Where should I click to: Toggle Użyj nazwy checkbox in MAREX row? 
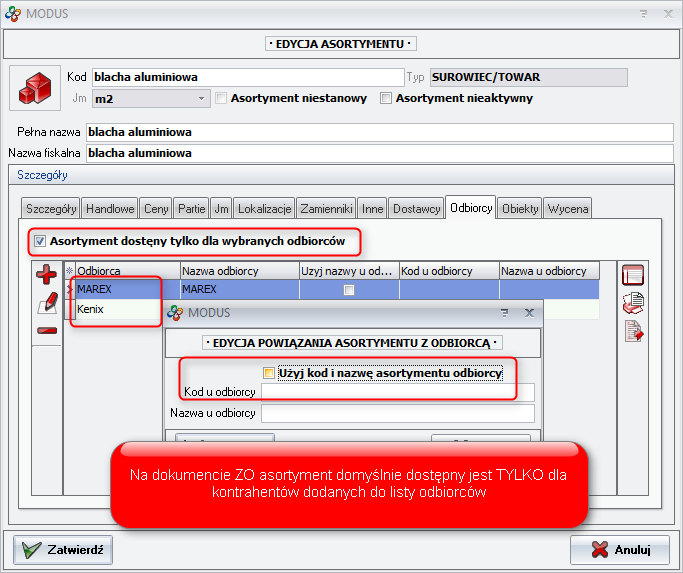click(349, 290)
